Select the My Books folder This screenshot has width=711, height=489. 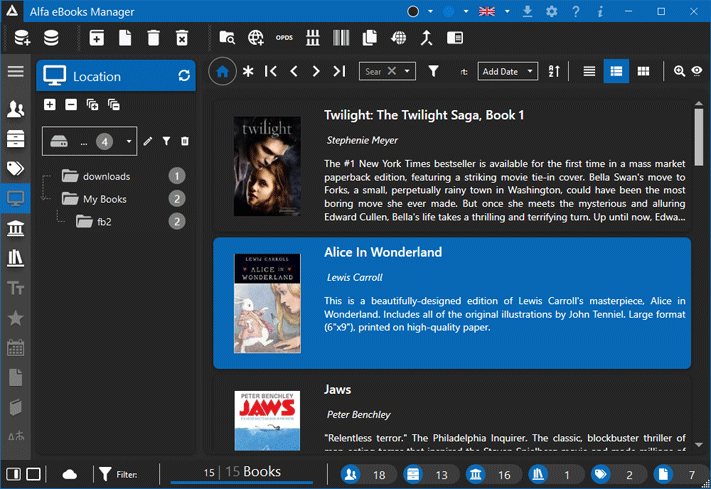click(x=104, y=199)
